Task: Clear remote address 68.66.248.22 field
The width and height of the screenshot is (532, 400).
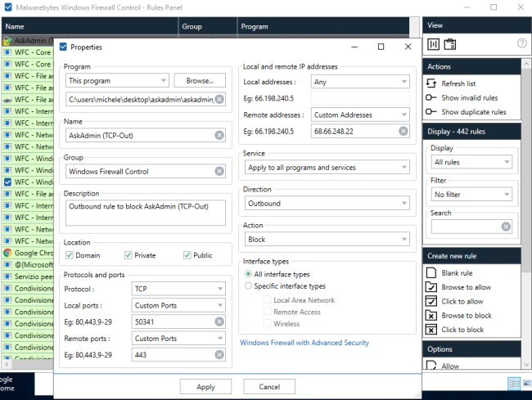Action: click(404, 131)
